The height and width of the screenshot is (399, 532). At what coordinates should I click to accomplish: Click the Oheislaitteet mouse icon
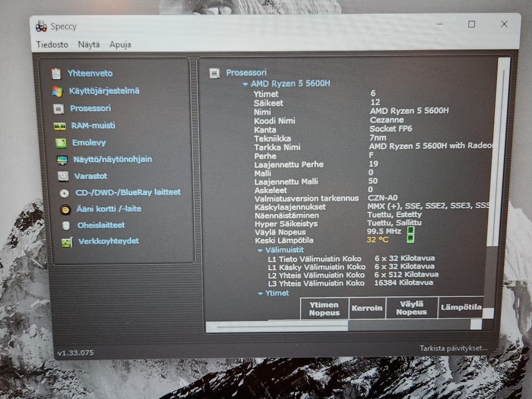[66, 226]
